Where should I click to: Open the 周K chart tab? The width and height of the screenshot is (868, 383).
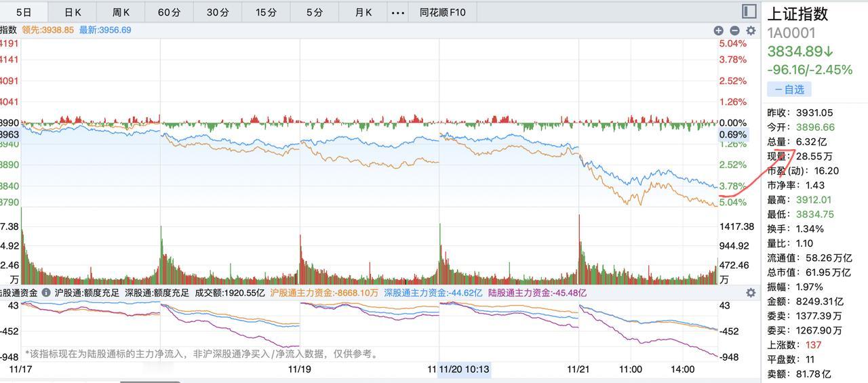click(x=121, y=12)
